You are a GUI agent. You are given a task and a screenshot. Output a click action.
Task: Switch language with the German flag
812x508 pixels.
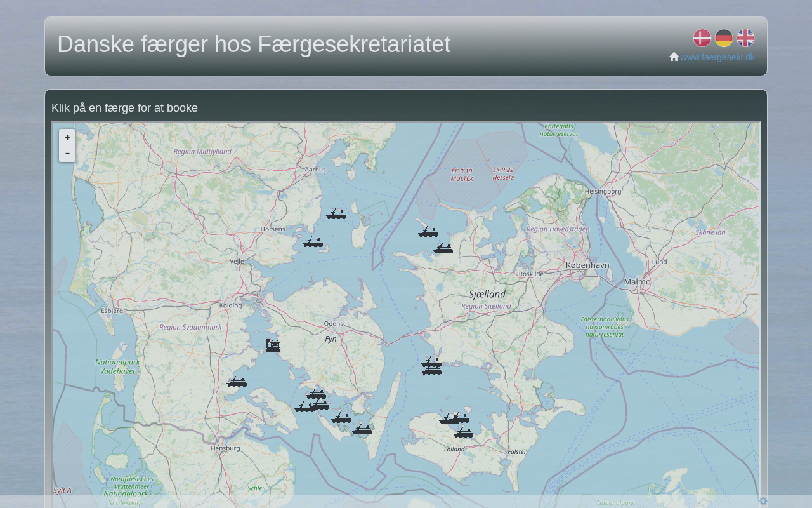724,38
